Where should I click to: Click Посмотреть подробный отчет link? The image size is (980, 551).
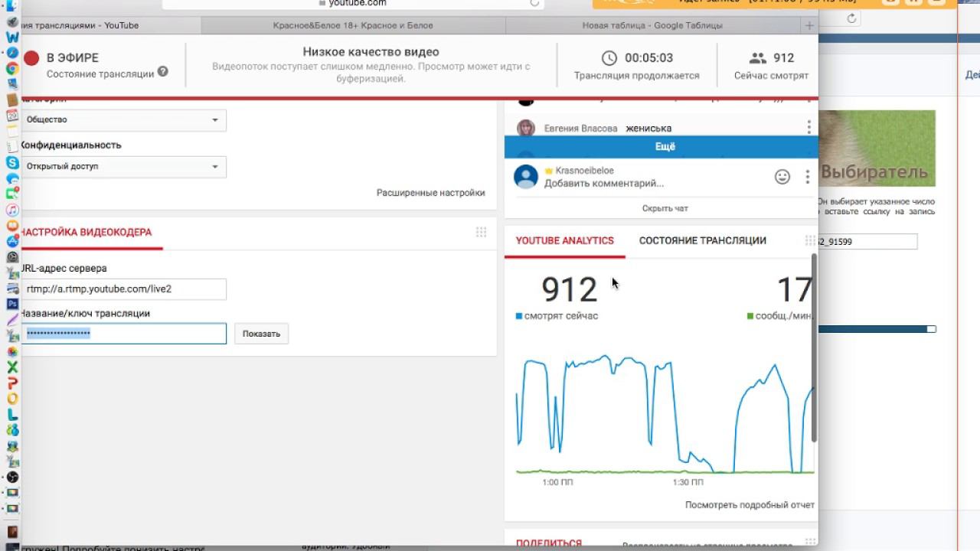coord(750,505)
